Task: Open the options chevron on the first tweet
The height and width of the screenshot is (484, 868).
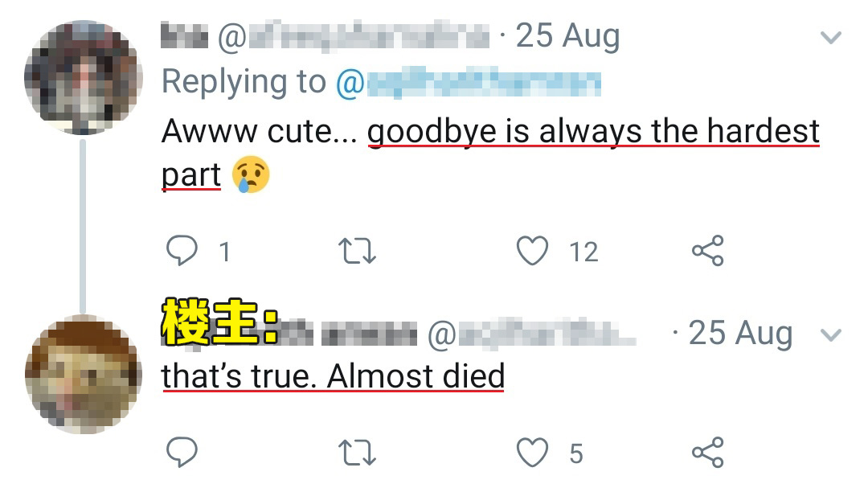Action: click(x=829, y=37)
